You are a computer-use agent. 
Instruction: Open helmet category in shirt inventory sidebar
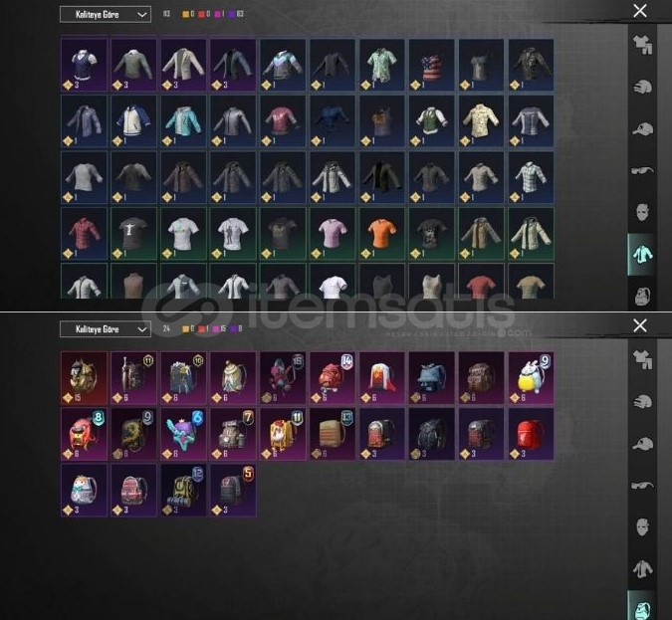coord(642,87)
